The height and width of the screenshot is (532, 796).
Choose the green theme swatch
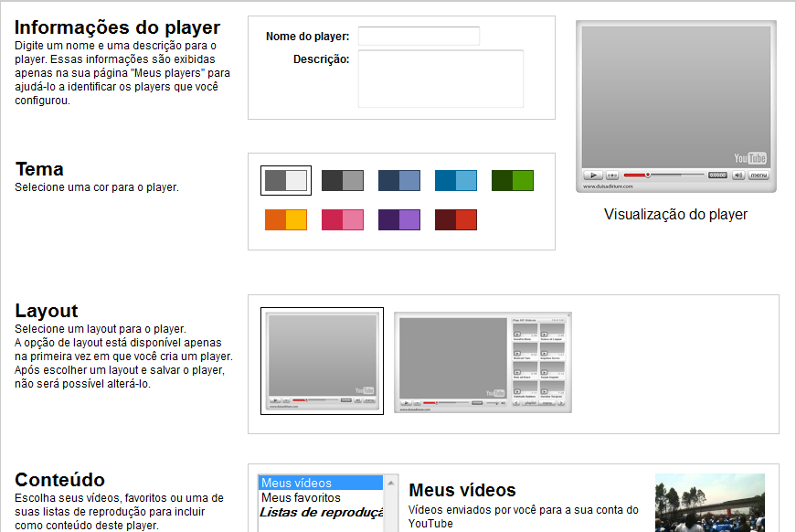coord(513,181)
